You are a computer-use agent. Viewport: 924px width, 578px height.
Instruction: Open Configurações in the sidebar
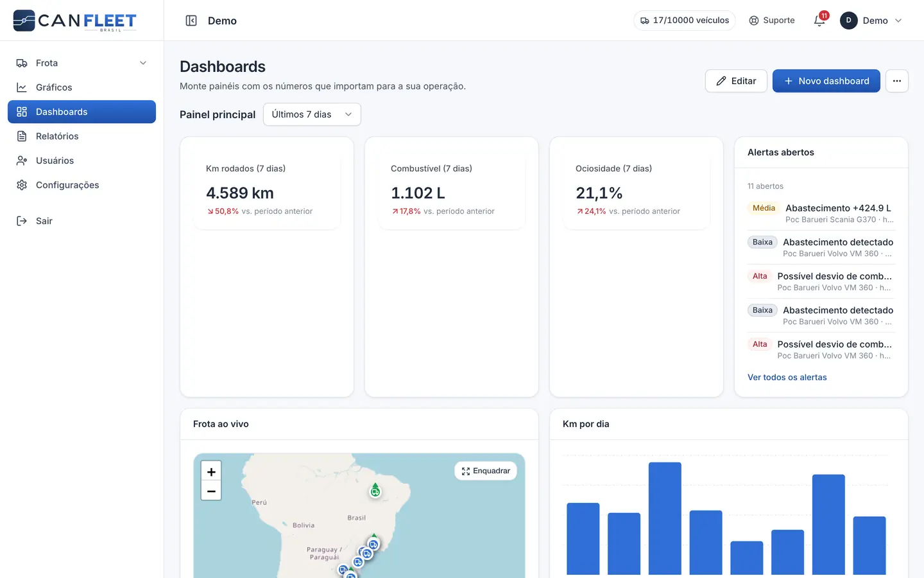pyautogui.click(x=81, y=185)
